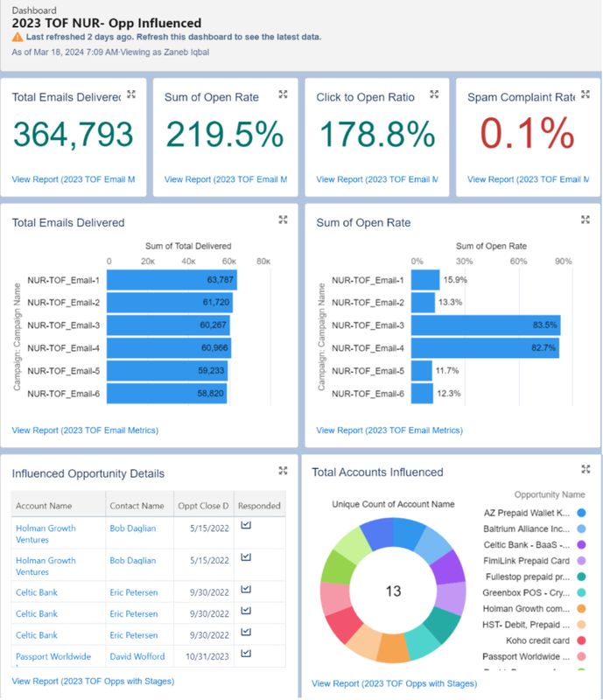
Task: Sort by Responded column header
Action: click(260, 506)
